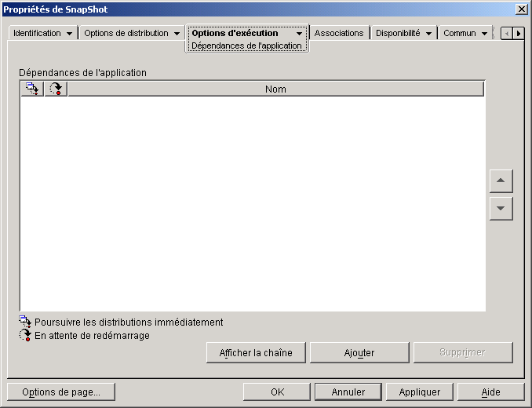Expand the Options d'exécution dropdown arrow

pos(299,34)
